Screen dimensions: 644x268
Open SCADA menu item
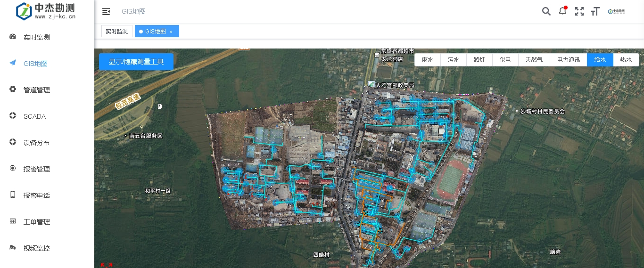tap(34, 116)
